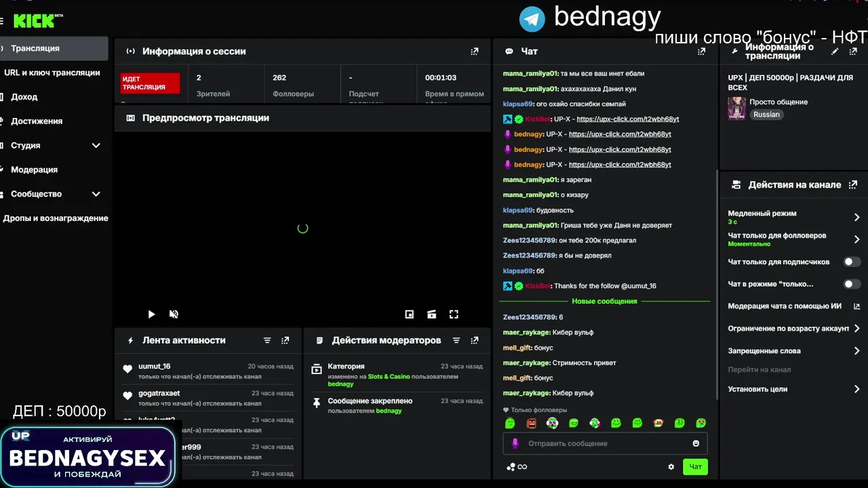Screen dimensions: 868x488
Task: Click Модерация чата с помощью ИИ
Action: pyautogui.click(x=785, y=306)
